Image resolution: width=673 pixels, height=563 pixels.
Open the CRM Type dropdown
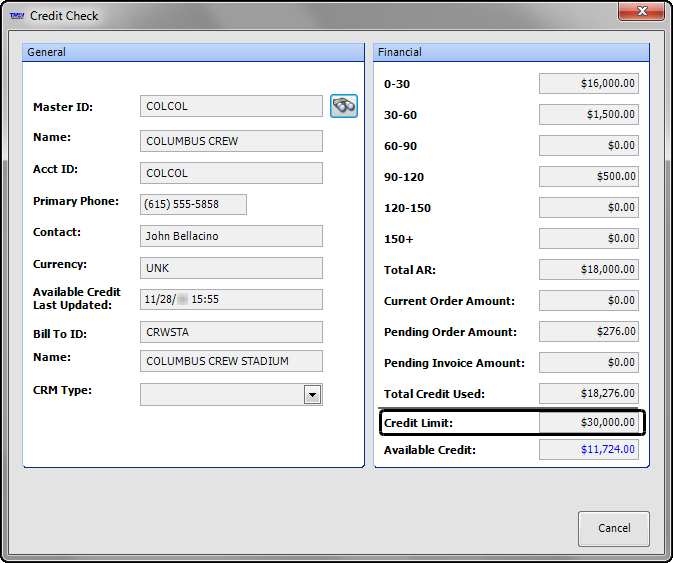click(x=313, y=395)
